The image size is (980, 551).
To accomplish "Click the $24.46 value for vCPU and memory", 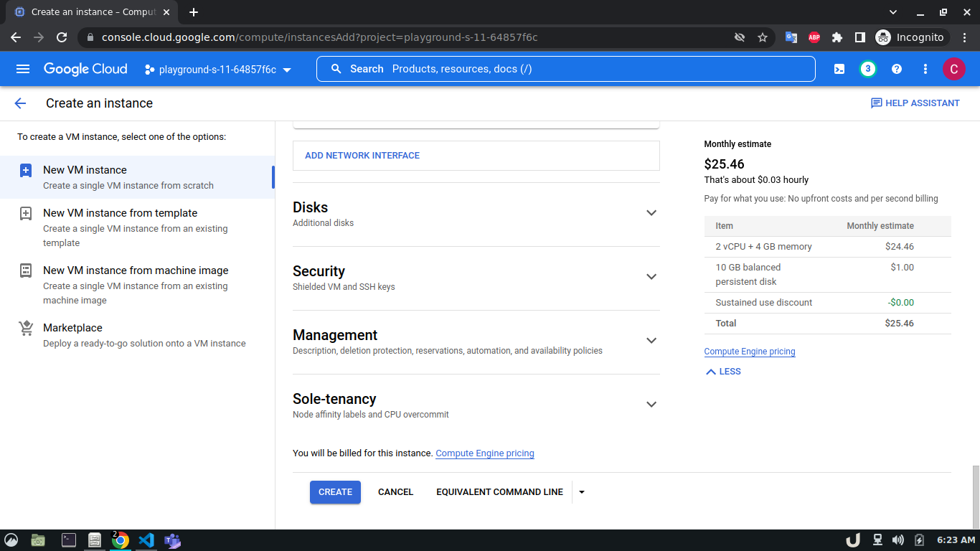I will (900, 247).
